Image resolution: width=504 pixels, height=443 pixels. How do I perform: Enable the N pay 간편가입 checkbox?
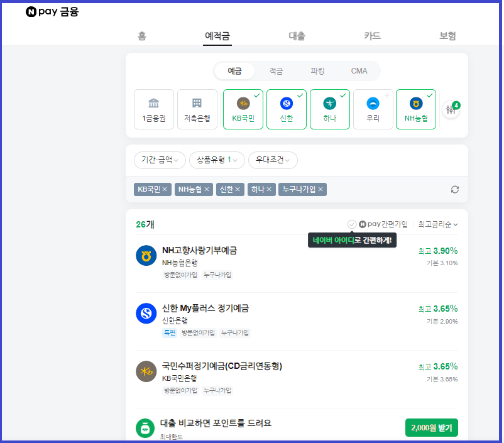(x=352, y=224)
